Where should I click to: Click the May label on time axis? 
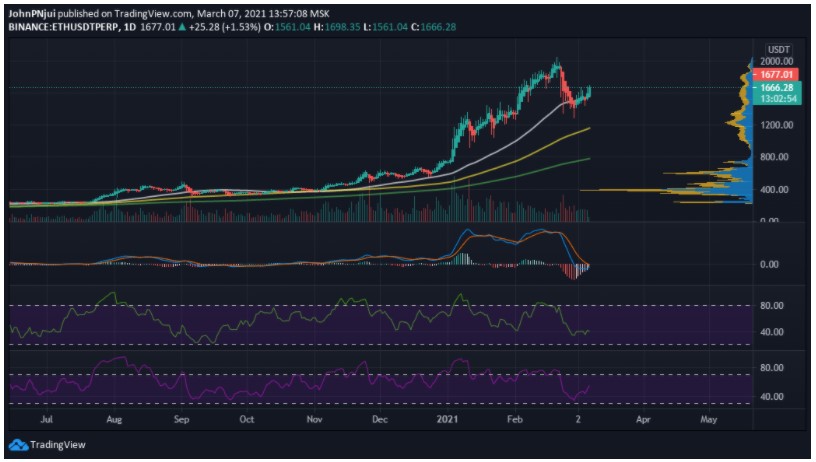[709, 419]
